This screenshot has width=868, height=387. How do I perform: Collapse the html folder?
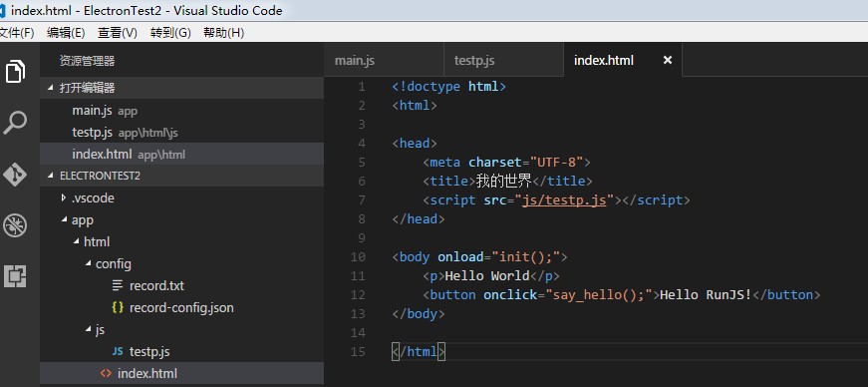[x=181, y=241]
